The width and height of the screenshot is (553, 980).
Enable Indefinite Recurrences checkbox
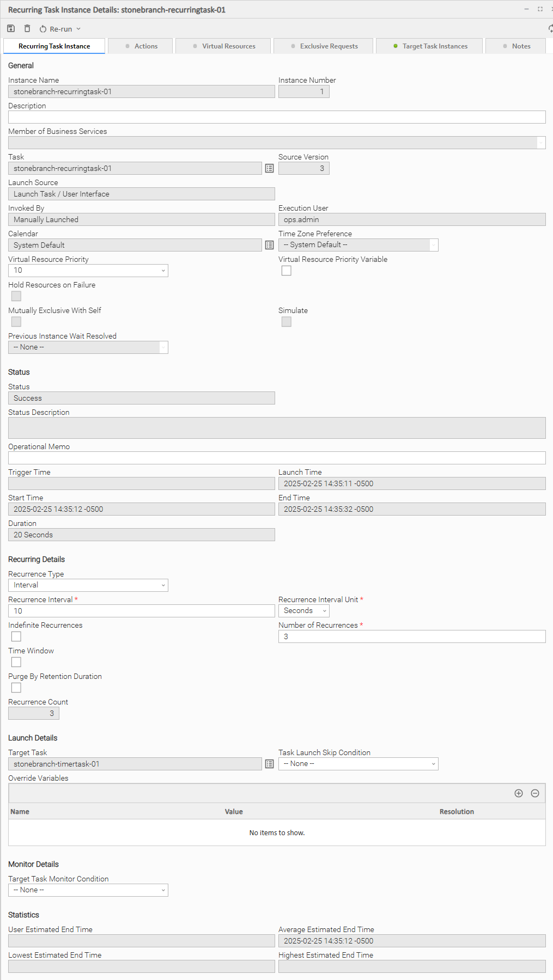(16, 636)
